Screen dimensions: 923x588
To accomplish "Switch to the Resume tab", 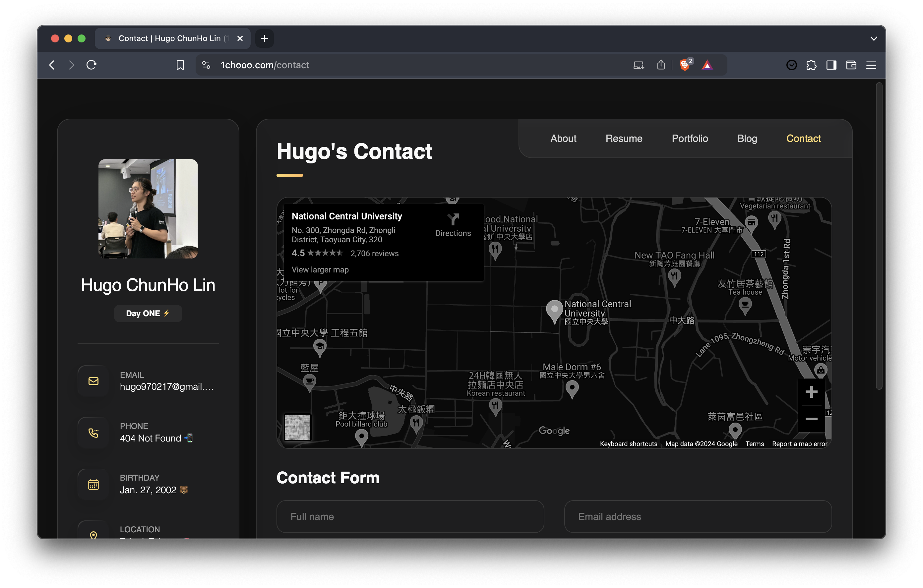I will pos(624,138).
